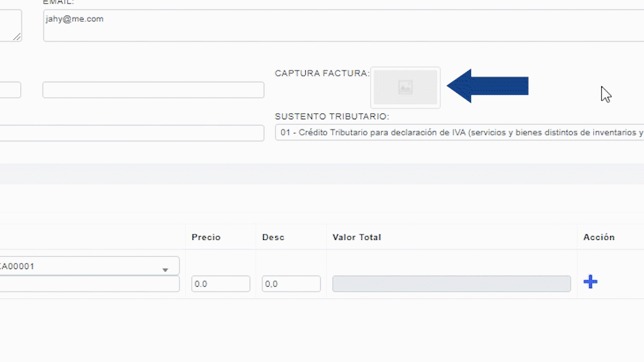Click the Desc input field
Viewport: 644px width, 362px height.
pyautogui.click(x=291, y=284)
